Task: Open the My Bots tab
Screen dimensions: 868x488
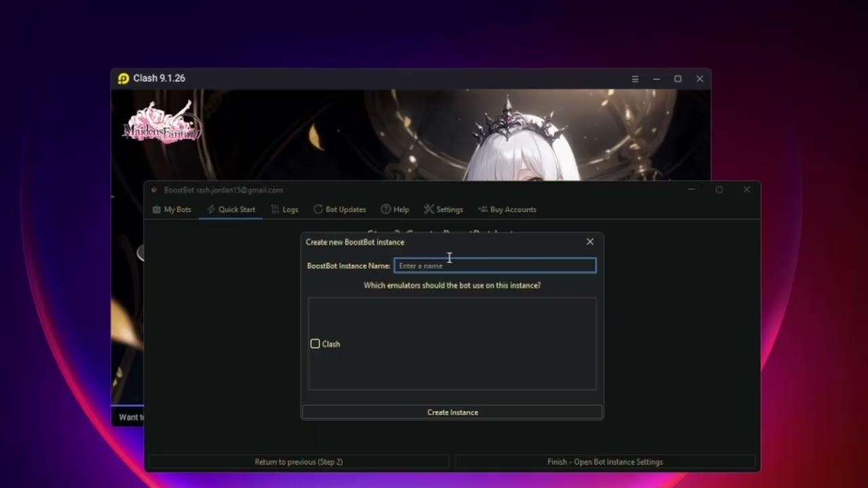Action: pyautogui.click(x=172, y=209)
